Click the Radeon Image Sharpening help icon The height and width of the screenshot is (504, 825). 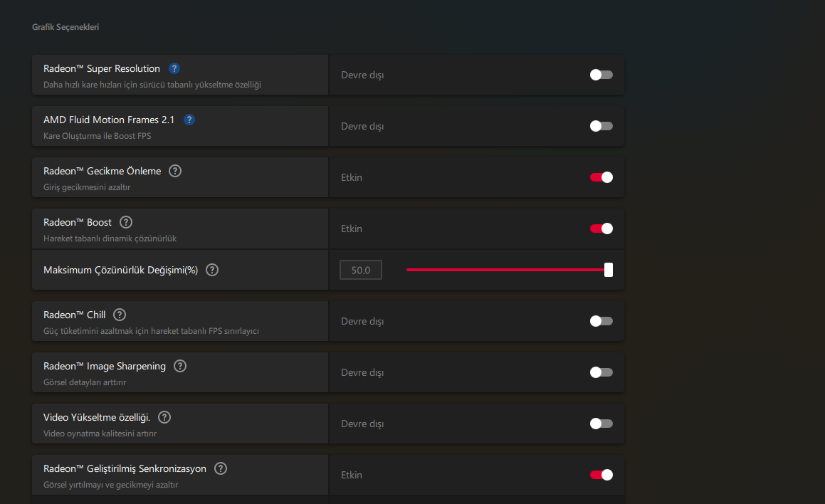[x=180, y=366]
